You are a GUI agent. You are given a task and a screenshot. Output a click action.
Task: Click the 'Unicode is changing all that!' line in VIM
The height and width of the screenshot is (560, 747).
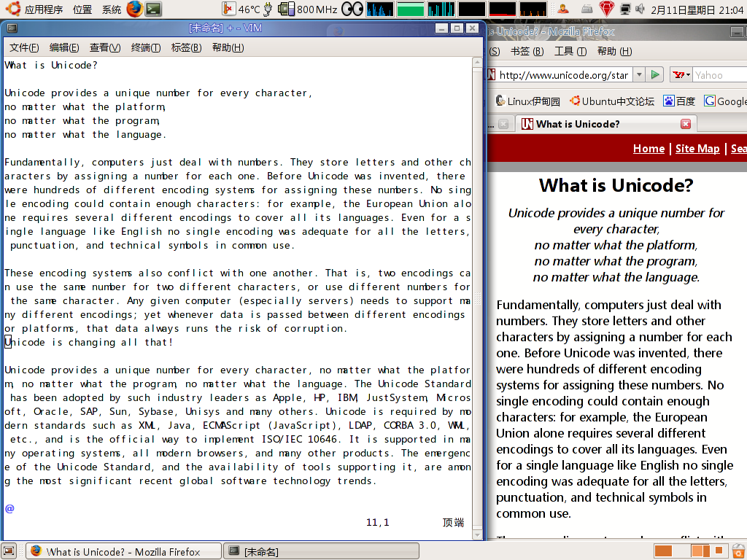88,343
